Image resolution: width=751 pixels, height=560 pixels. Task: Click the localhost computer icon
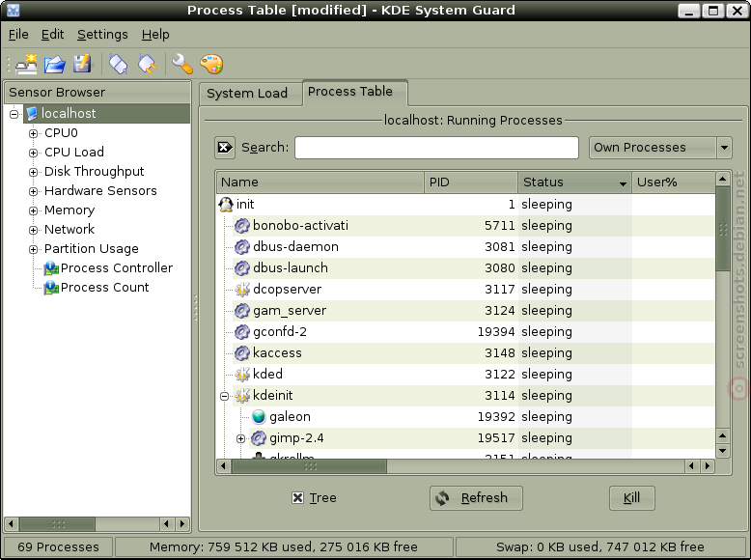tap(32, 114)
